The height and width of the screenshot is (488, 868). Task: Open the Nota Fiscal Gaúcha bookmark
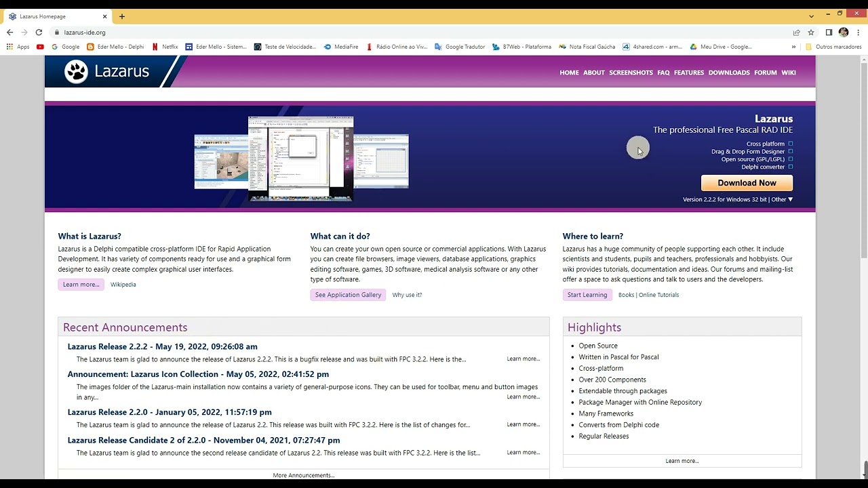pos(587,47)
